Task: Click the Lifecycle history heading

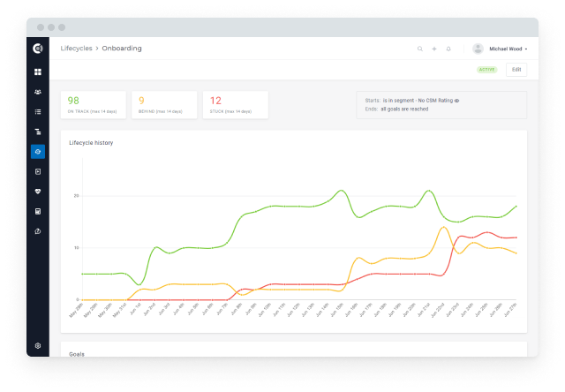Action: pyautogui.click(x=91, y=143)
